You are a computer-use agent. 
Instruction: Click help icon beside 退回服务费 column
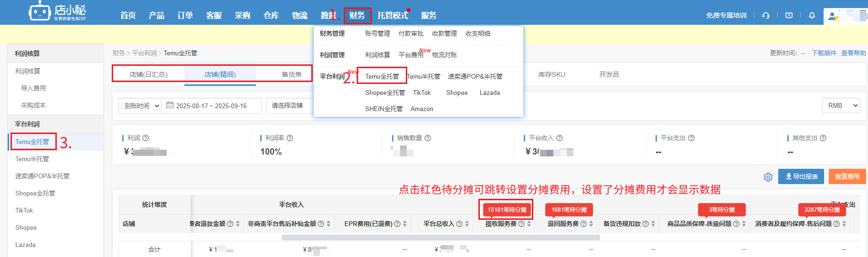pos(583,224)
